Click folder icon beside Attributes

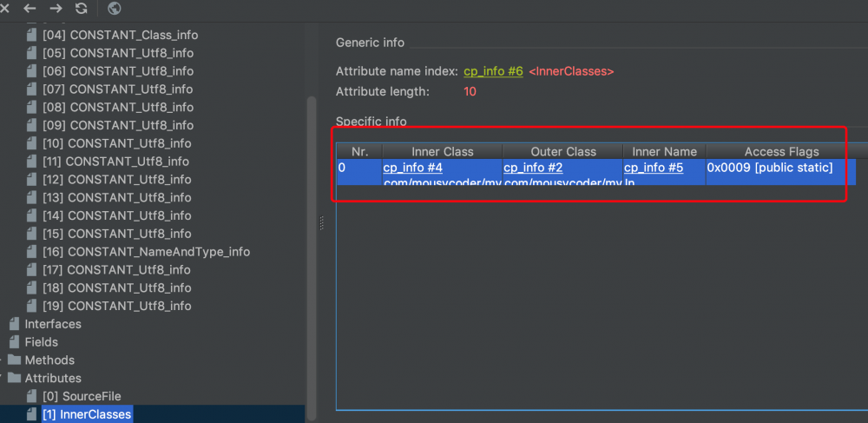pos(14,378)
